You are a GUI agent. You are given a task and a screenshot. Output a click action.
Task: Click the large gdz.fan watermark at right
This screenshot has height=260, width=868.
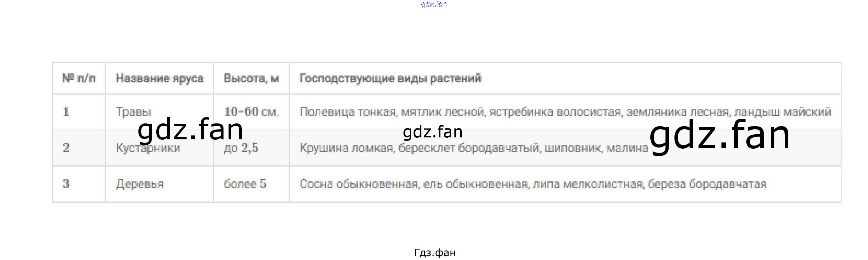tap(720, 135)
